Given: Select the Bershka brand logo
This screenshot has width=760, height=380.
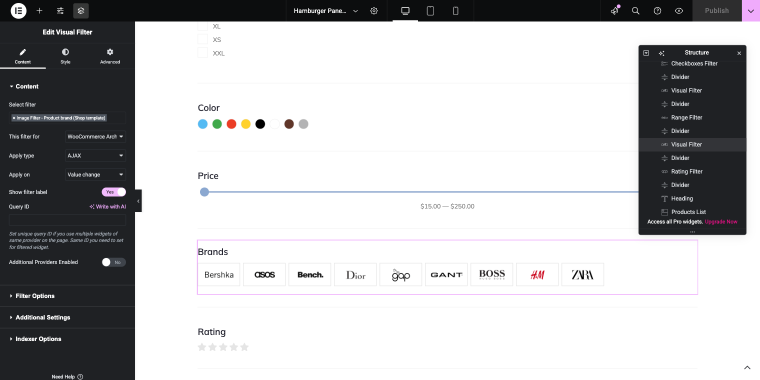Looking at the screenshot, I should (219, 274).
